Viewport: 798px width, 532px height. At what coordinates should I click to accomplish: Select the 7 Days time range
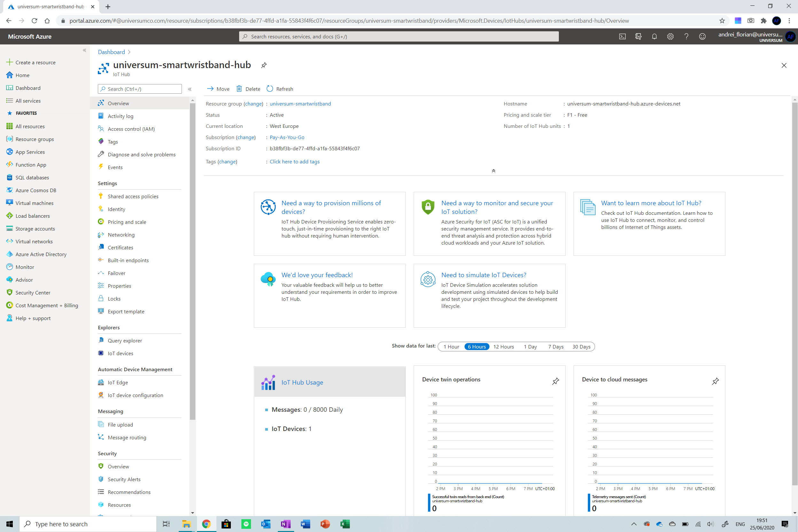click(x=555, y=347)
